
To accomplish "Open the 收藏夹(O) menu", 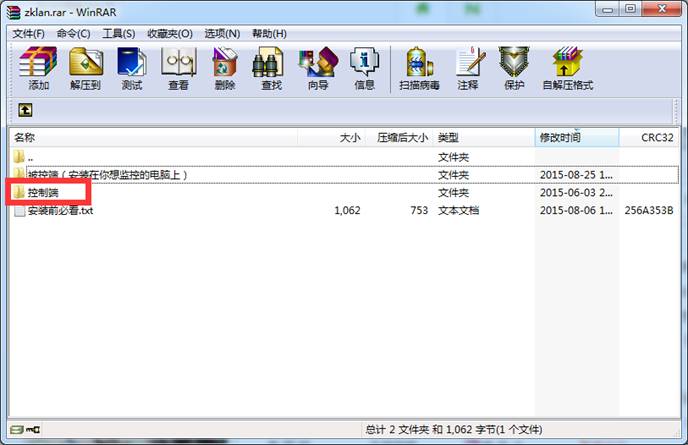I will tap(170, 34).
